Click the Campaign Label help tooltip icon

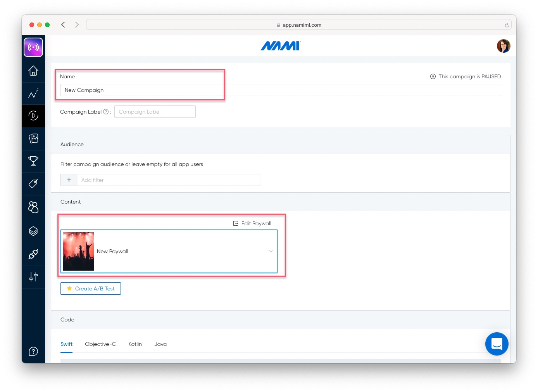pos(106,112)
